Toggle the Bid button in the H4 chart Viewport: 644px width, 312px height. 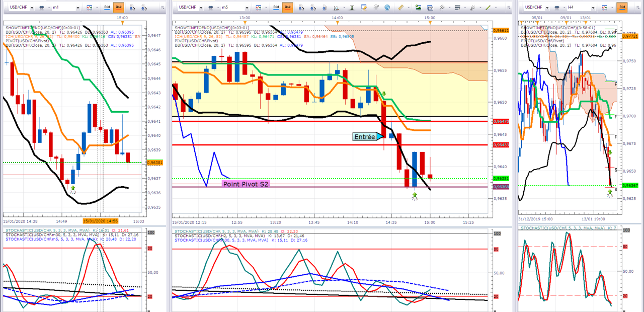click(x=622, y=7)
